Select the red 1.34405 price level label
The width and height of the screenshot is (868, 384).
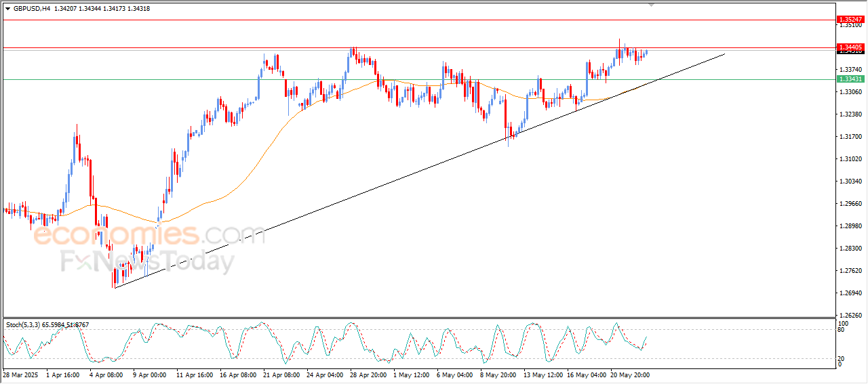click(850, 47)
